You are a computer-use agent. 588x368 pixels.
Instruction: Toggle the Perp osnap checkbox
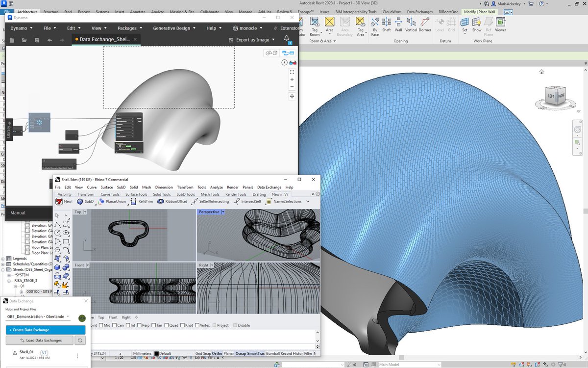click(140, 325)
